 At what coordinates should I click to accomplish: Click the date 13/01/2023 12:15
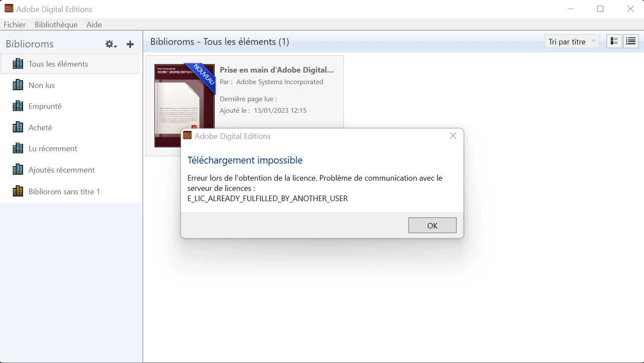coord(280,110)
